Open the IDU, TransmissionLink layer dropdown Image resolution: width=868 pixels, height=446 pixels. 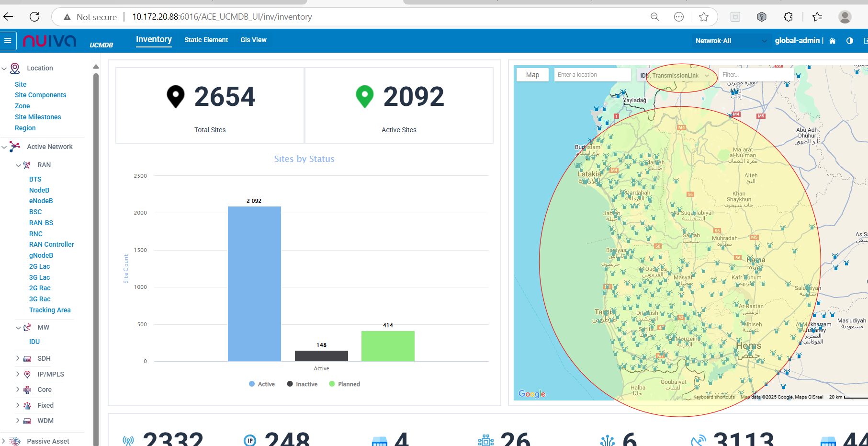[x=675, y=75]
